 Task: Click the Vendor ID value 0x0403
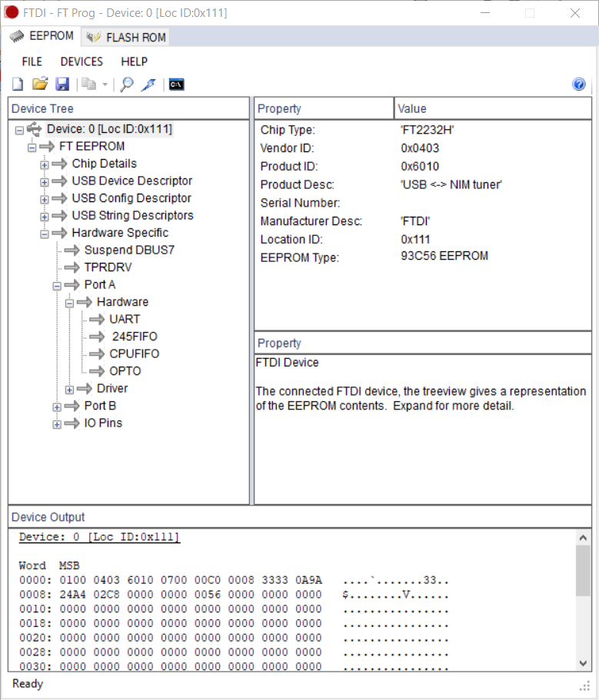[420, 148]
